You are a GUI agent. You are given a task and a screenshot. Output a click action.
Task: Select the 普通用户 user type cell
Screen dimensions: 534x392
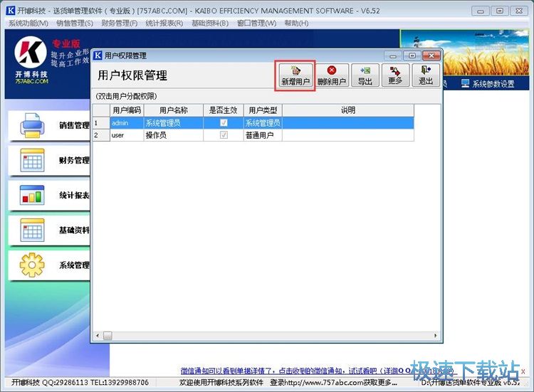point(263,135)
